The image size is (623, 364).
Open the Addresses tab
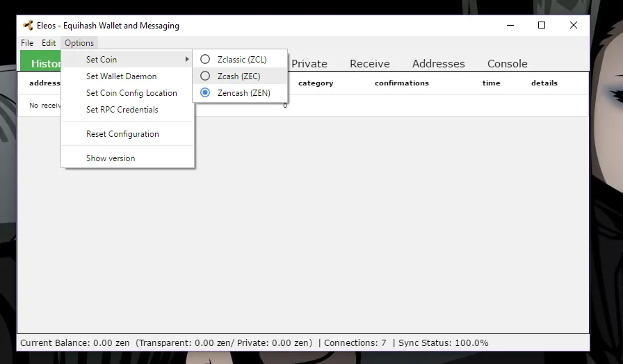pos(438,63)
